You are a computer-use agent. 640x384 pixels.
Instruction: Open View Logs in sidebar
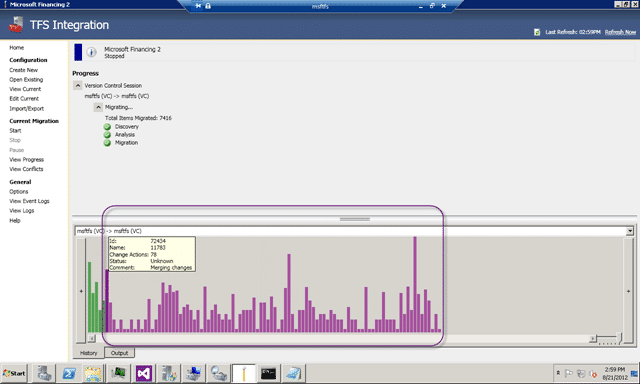[22, 211]
